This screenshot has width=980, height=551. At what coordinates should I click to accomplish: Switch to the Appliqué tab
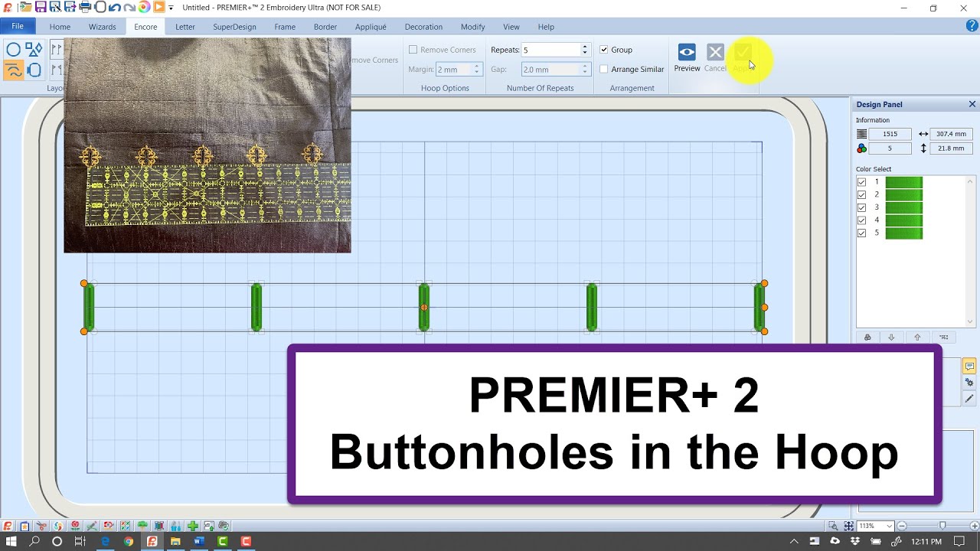(x=371, y=27)
